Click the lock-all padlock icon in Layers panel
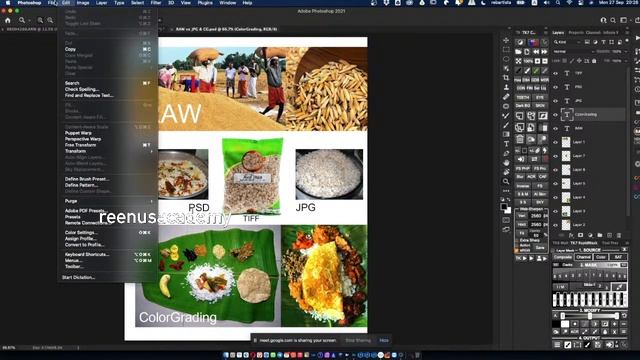The height and width of the screenshot is (360, 640). tap(594, 61)
